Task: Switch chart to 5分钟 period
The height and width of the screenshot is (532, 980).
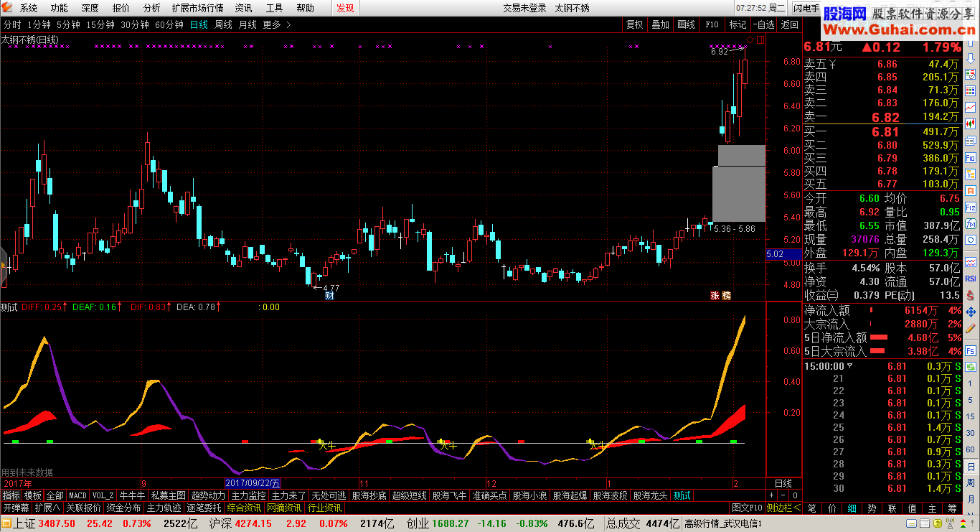Action: pos(69,24)
